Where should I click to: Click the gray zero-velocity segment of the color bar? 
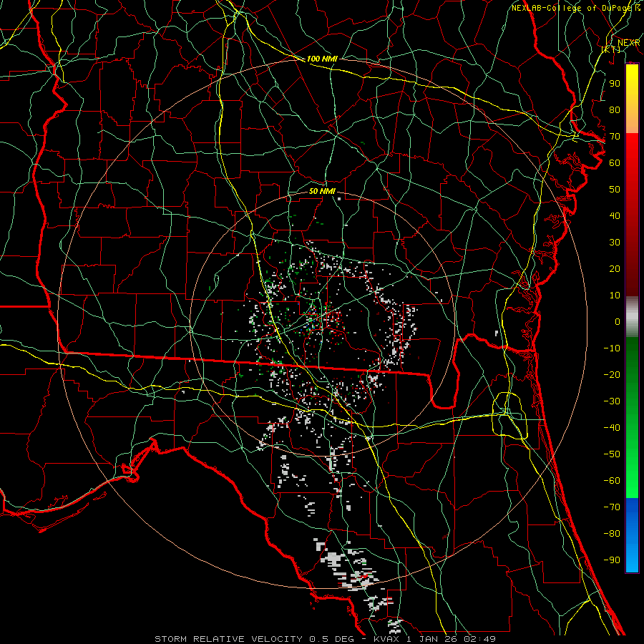click(632, 317)
